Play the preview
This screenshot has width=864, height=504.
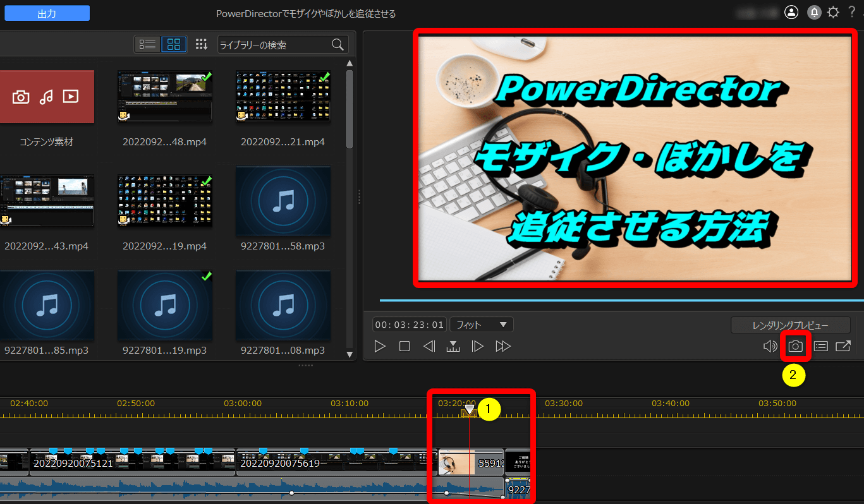point(379,346)
